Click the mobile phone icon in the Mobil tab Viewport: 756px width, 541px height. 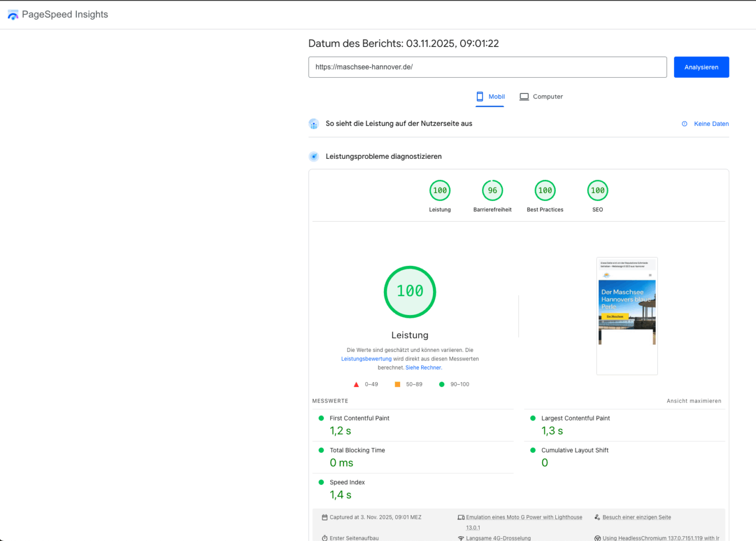click(480, 97)
